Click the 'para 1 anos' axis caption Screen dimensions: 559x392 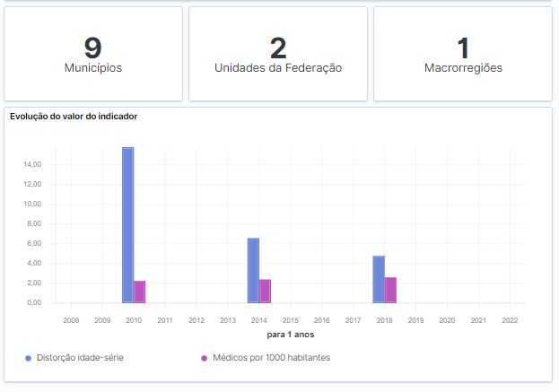point(290,334)
